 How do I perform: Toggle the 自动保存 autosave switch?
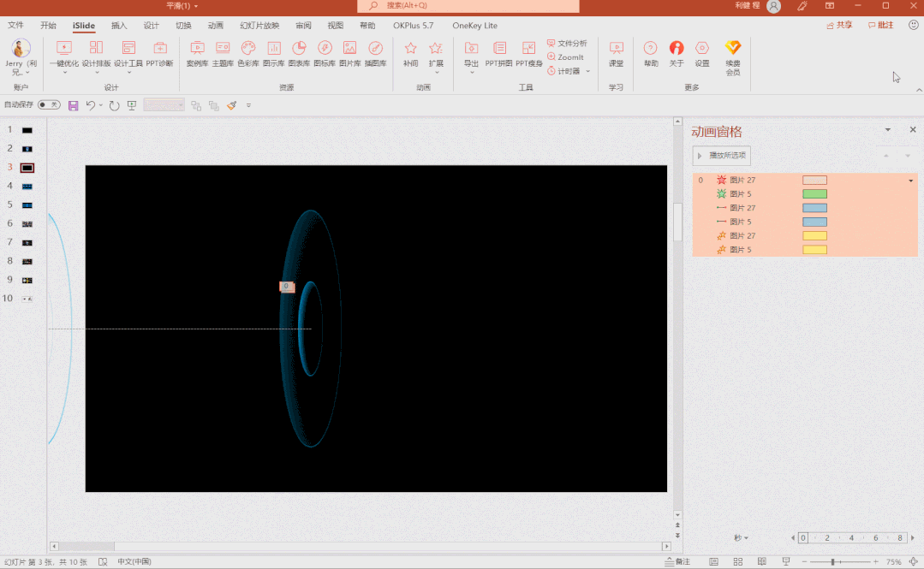pos(49,105)
